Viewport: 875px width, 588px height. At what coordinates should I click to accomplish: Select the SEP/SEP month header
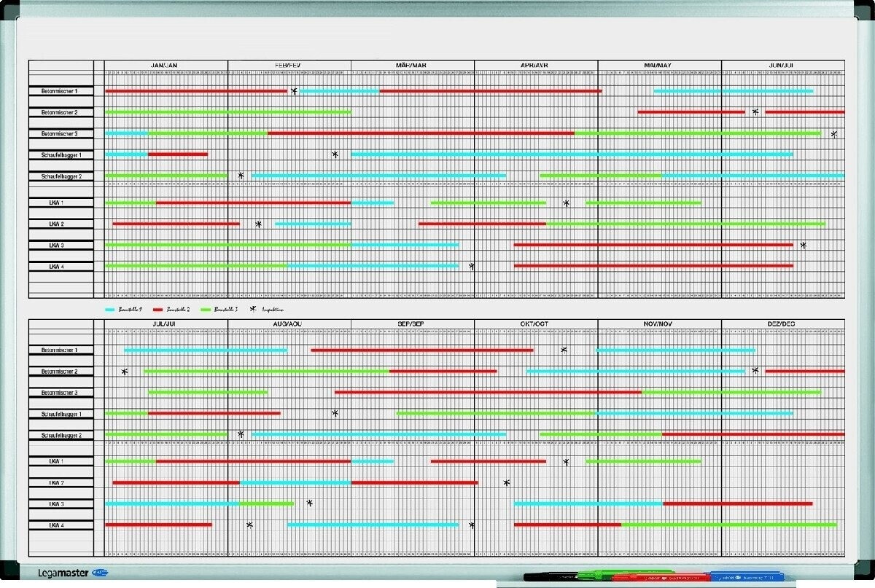pyautogui.click(x=411, y=324)
